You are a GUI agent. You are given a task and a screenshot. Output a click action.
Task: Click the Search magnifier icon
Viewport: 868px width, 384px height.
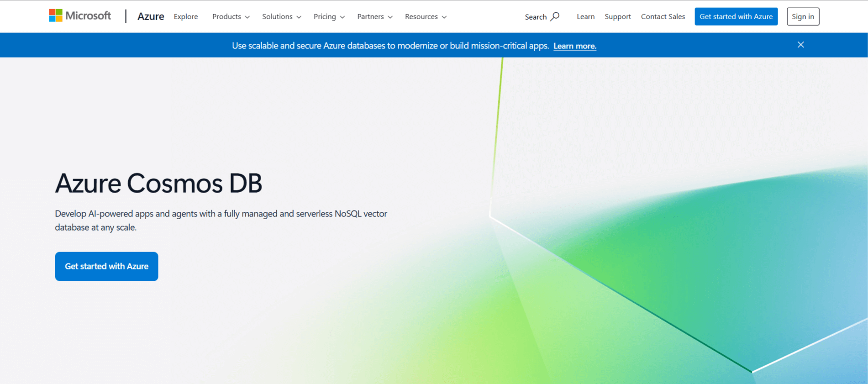pos(555,16)
